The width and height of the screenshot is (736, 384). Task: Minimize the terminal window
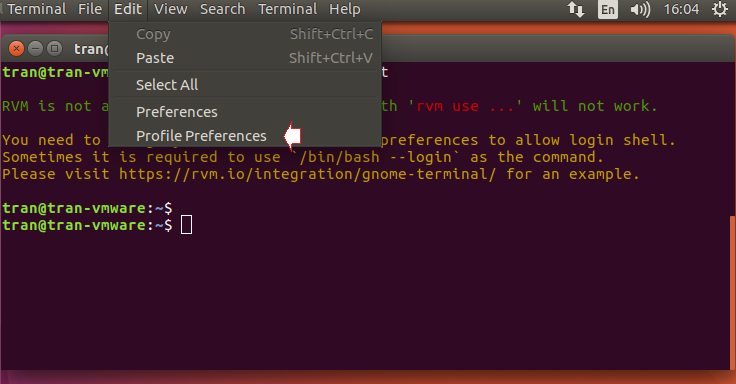coord(36,48)
